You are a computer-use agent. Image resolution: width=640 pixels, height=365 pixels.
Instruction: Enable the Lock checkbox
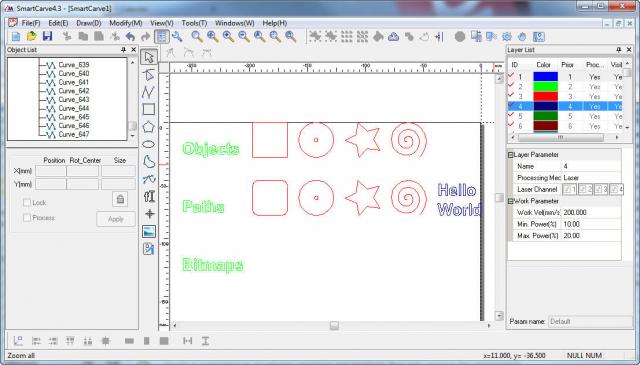27,203
